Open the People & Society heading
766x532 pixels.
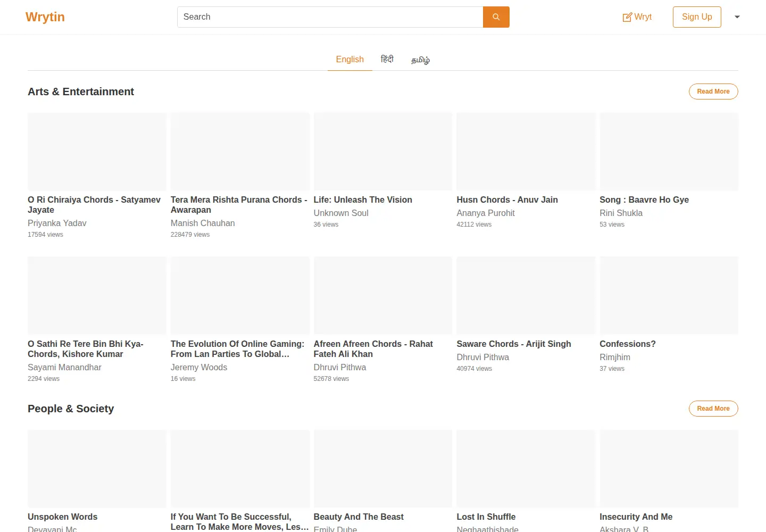tap(71, 409)
